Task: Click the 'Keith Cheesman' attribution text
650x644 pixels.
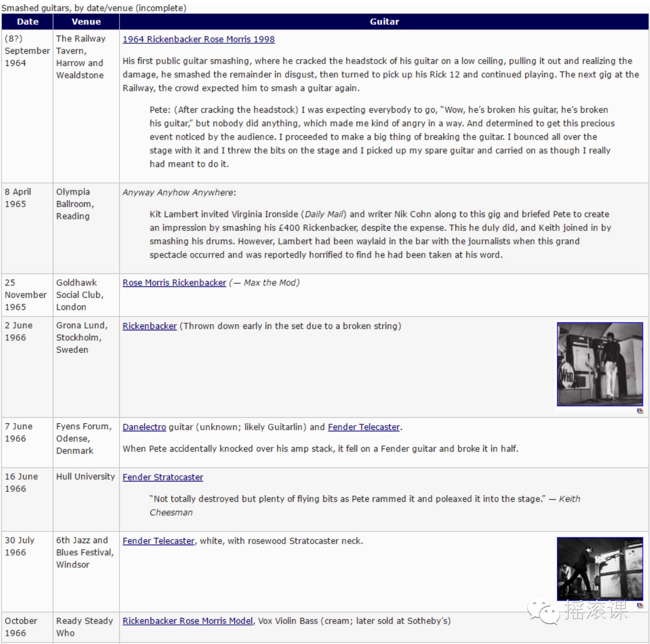Action: (365, 505)
